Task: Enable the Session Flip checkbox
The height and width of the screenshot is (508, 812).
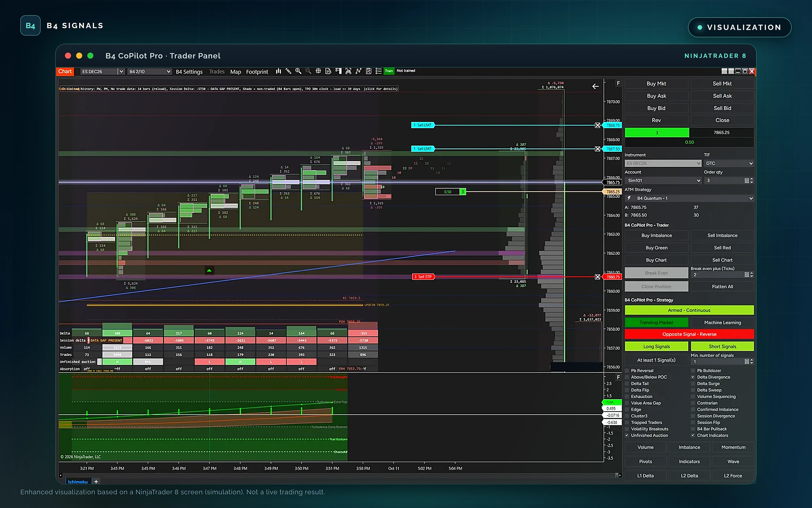Action: (x=693, y=423)
